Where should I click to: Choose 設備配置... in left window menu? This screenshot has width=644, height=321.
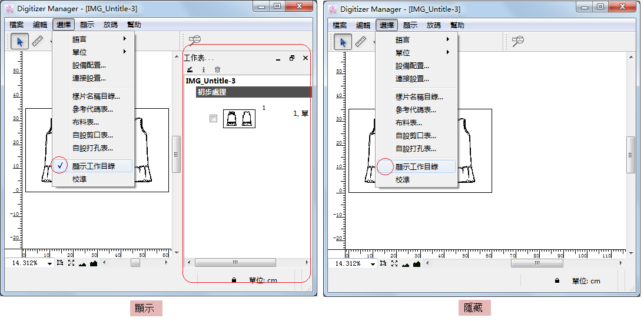[89, 65]
